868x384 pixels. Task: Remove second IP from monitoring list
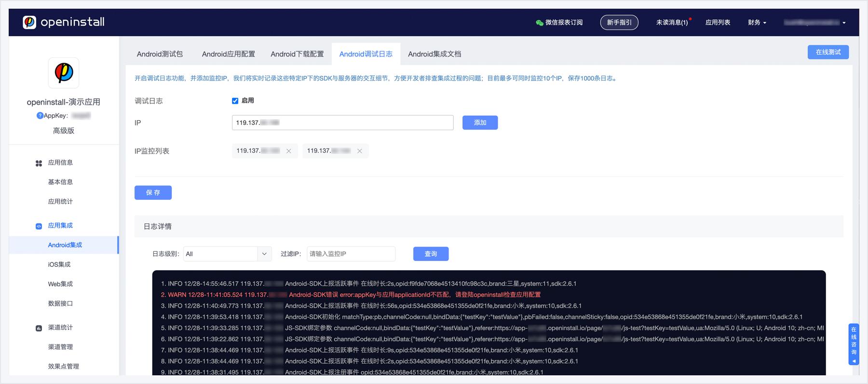pos(360,151)
